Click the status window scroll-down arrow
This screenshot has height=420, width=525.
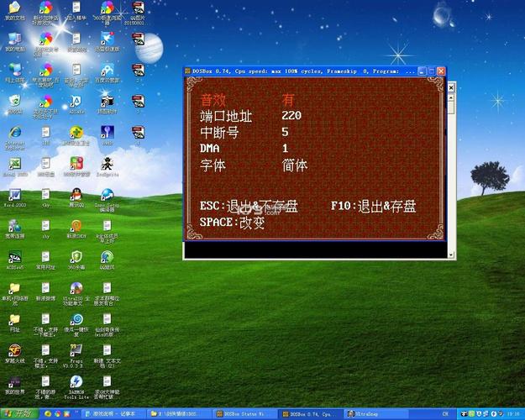tap(451, 255)
